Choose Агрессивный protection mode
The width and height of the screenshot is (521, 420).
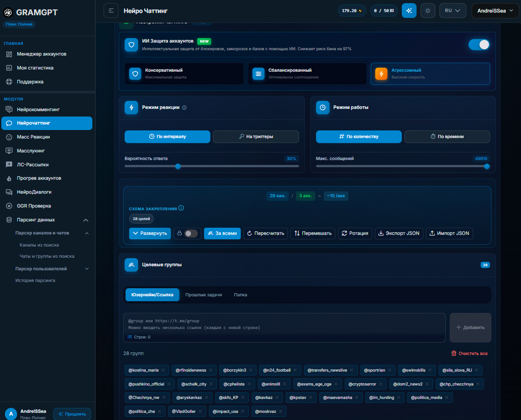(430, 74)
